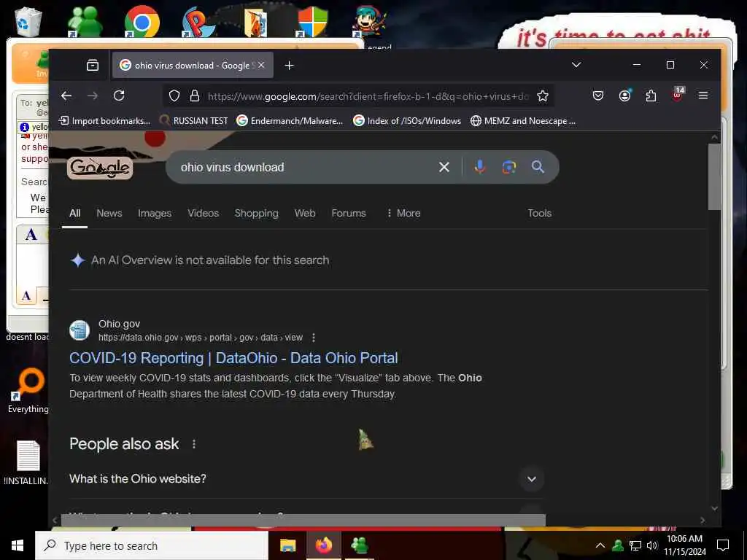Clear the search box with the X icon
The height and width of the screenshot is (560, 747).
point(444,167)
